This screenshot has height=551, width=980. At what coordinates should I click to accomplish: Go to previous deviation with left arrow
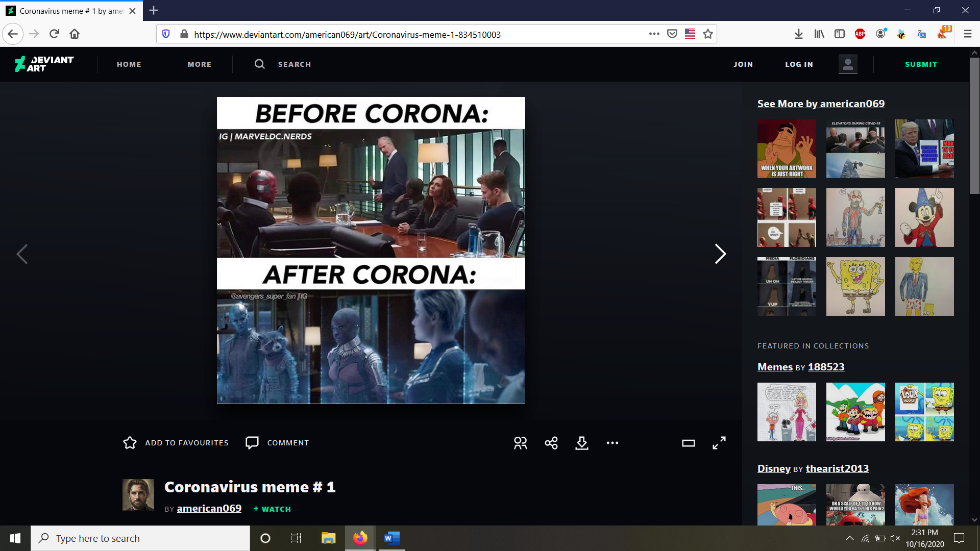[22, 254]
